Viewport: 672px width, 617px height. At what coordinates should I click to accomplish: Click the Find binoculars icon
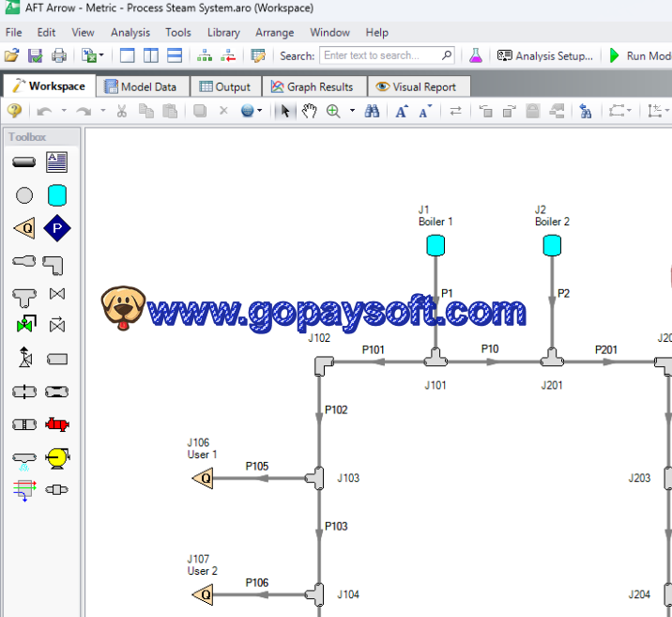373,111
